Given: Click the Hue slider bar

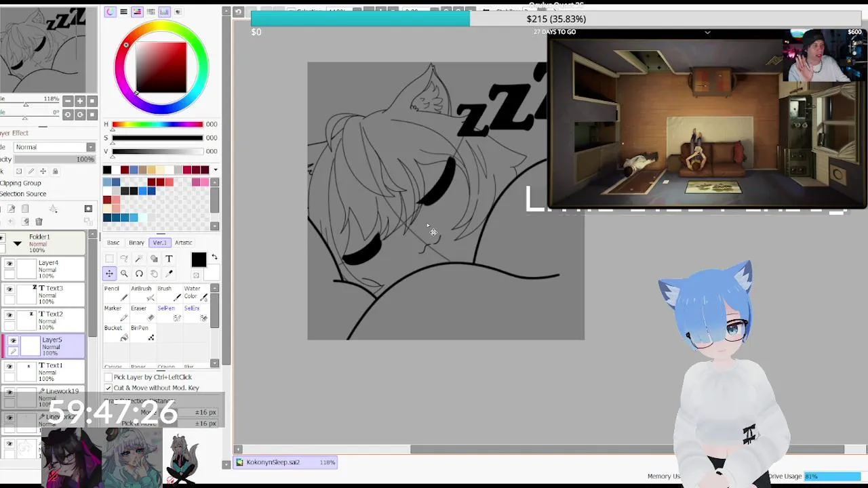Looking at the screenshot, I should click(x=157, y=124).
